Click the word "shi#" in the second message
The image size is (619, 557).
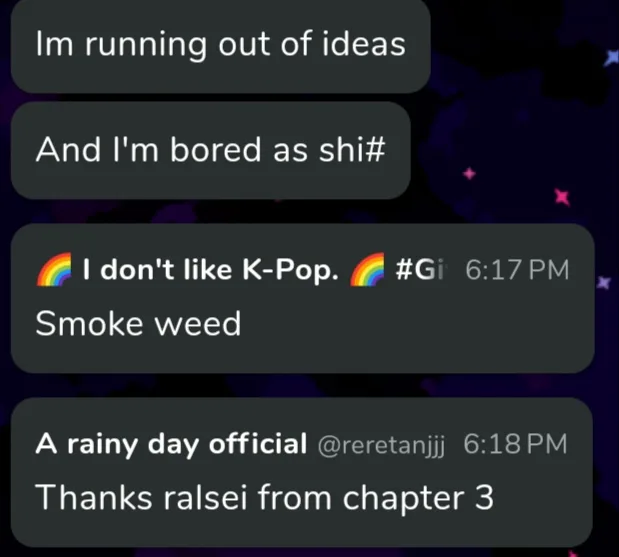(x=352, y=149)
